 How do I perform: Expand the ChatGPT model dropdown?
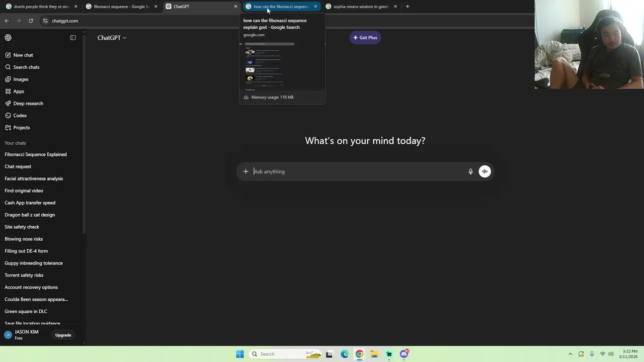click(112, 38)
